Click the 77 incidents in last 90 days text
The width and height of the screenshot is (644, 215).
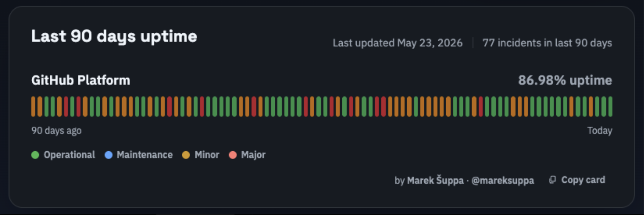(547, 43)
